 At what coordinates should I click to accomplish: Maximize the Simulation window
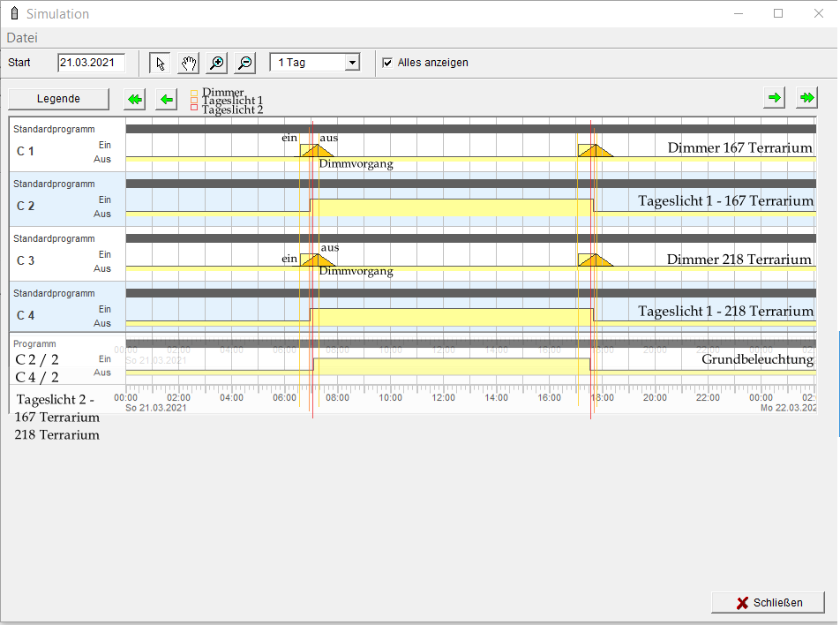click(x=778, y=13)
